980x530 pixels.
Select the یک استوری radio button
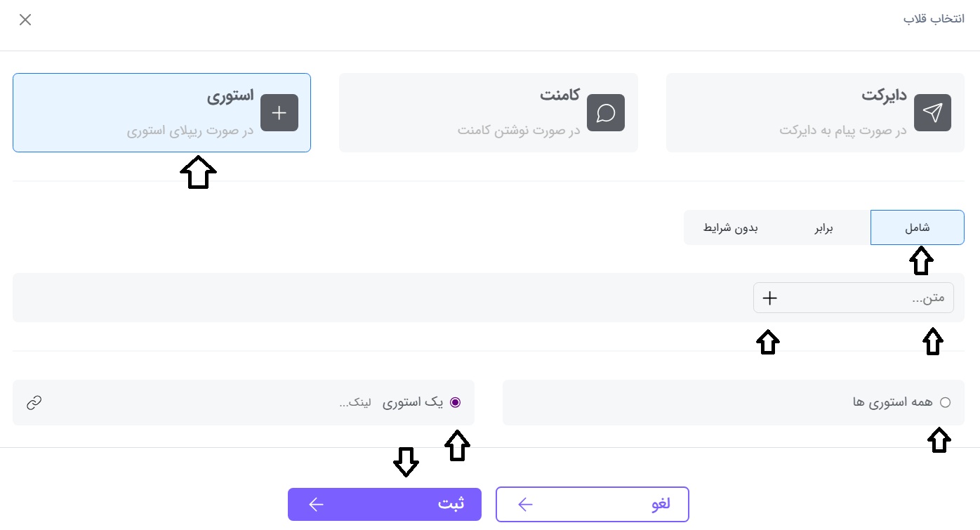point(455,402)
